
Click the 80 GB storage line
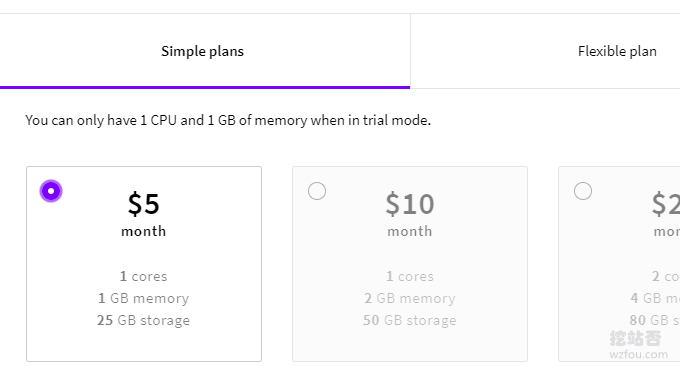tap(654, 320)
